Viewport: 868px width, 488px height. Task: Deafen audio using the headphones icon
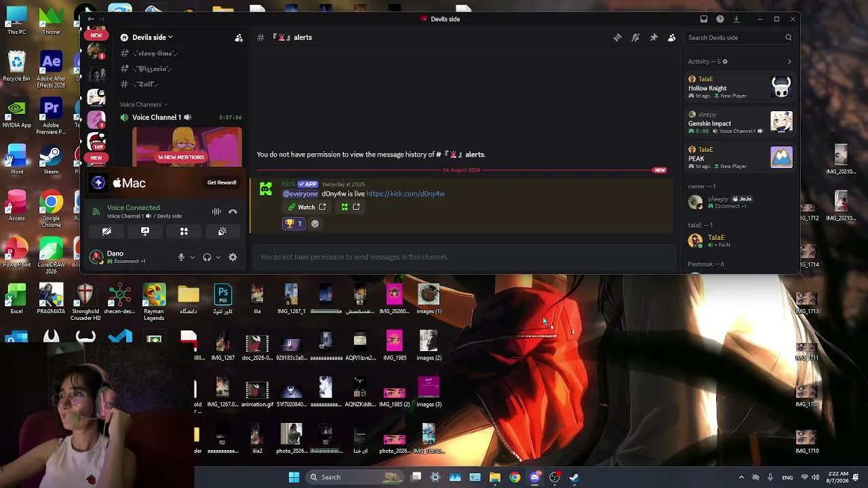(x=207, y=258)
